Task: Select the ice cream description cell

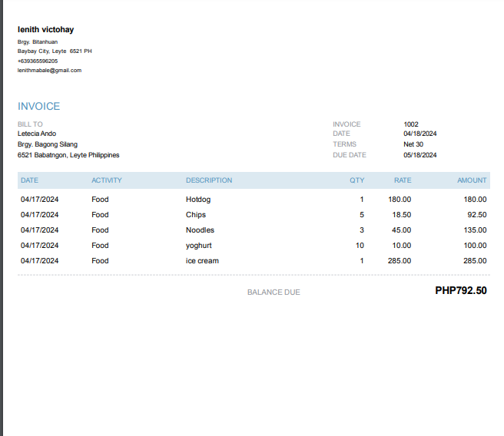Action: pos(202,261)
